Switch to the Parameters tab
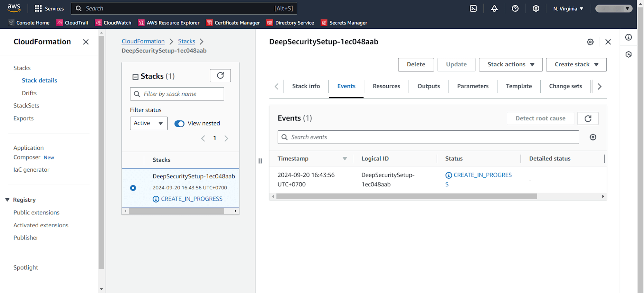This screenshot has width=644, height=293. (473, 86)
